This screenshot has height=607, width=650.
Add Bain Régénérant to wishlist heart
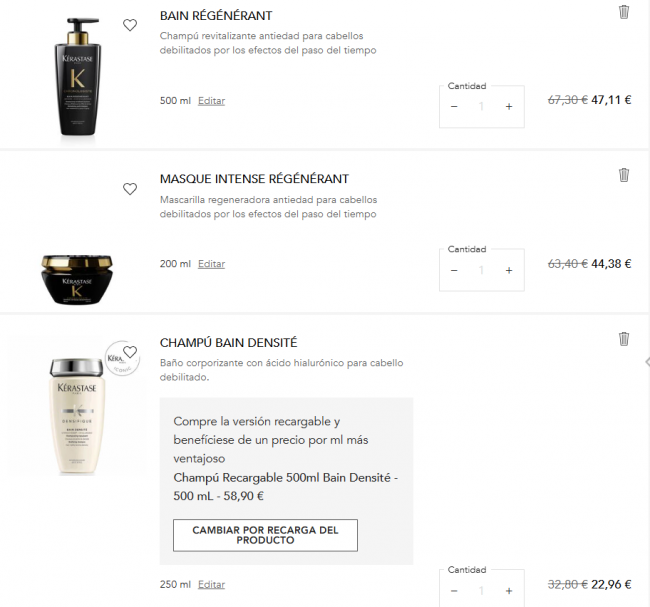[130, 25]
